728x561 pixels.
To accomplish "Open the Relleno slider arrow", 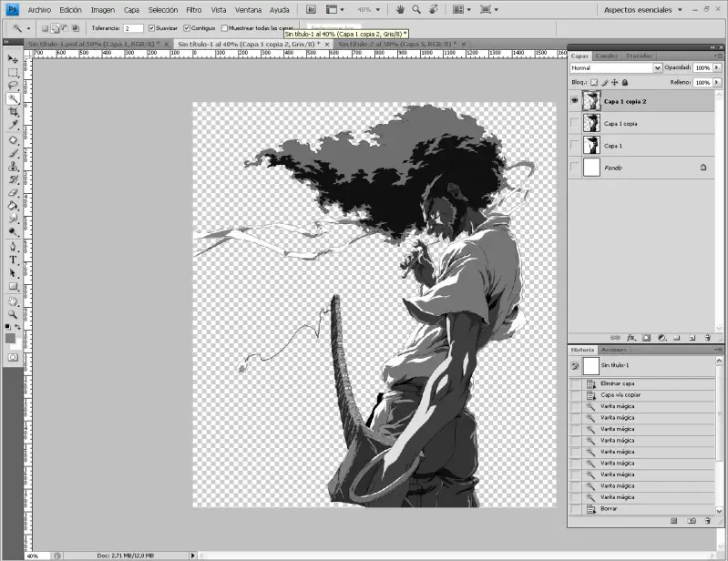I will (717, 82).
